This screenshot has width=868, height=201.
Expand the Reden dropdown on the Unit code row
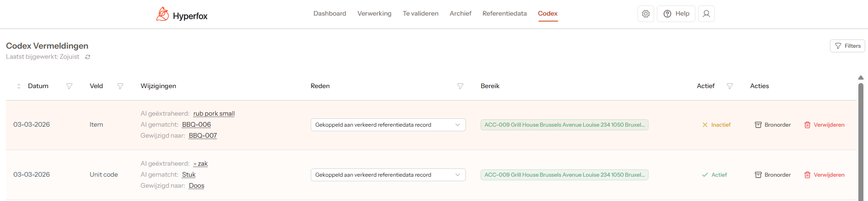(x=388, y=175)
